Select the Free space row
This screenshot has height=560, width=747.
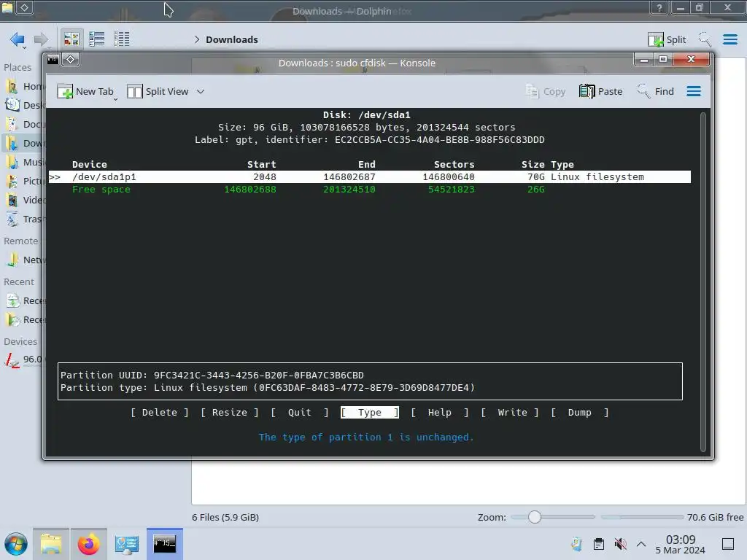(370, 190)
